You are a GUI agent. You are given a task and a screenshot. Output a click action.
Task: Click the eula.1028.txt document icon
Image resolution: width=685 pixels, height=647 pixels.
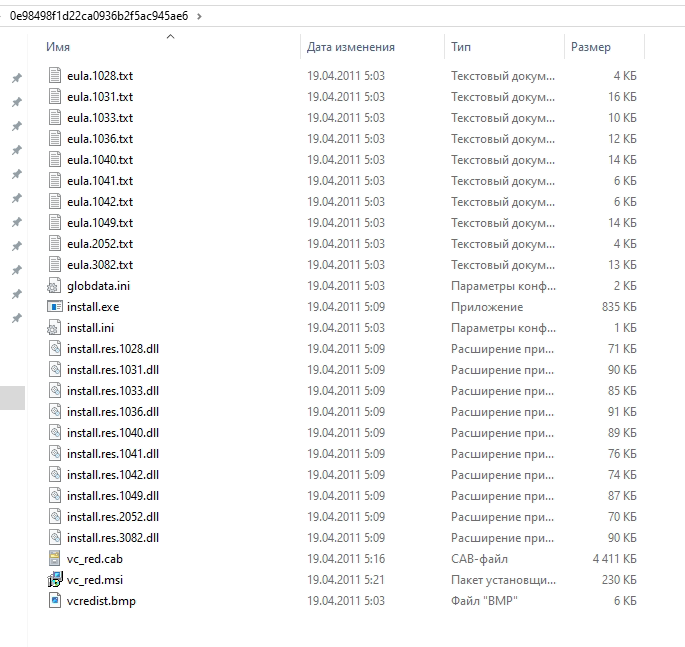tap(55, 76)
